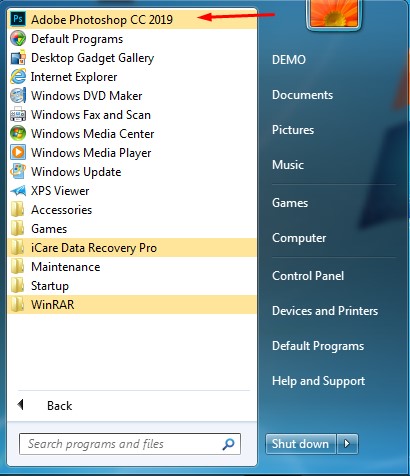Start Internet Explorer from the list
The image size is (410, 476).
(132, 77)
